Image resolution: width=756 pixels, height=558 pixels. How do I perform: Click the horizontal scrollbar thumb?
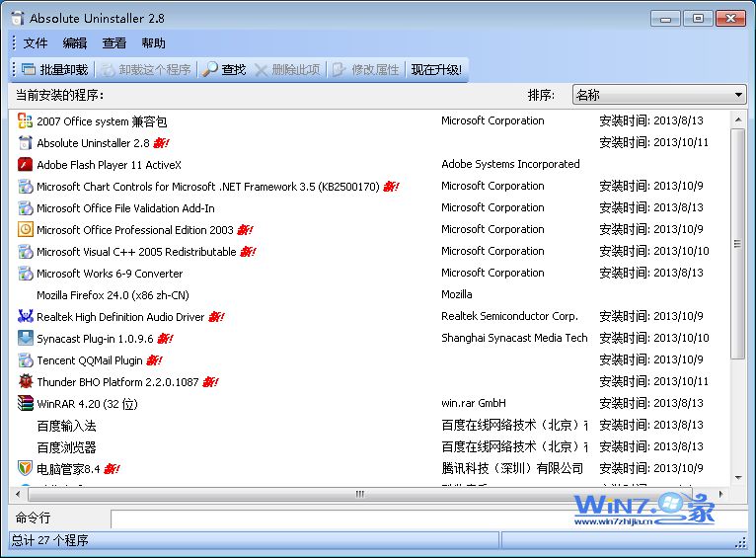click(360, 494)
